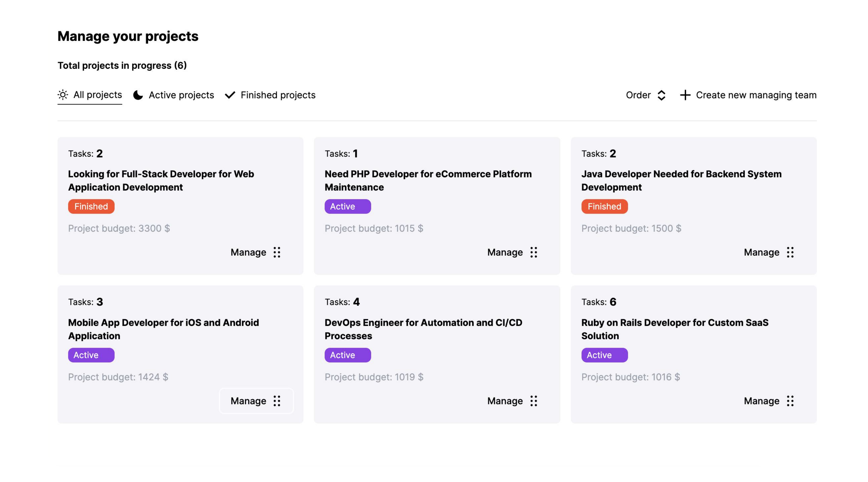Click the plus icon for new managing team
The image size is (868, 482).
(685, 95)
